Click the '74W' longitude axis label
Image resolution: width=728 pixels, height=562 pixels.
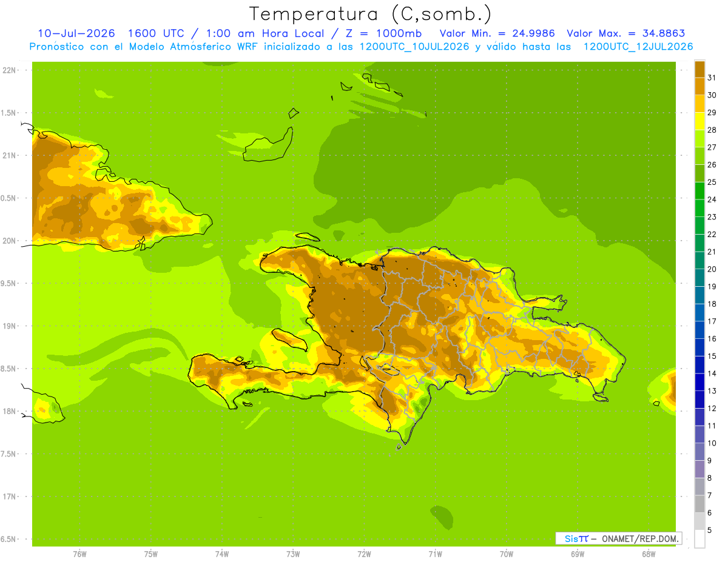pos(222,554)
